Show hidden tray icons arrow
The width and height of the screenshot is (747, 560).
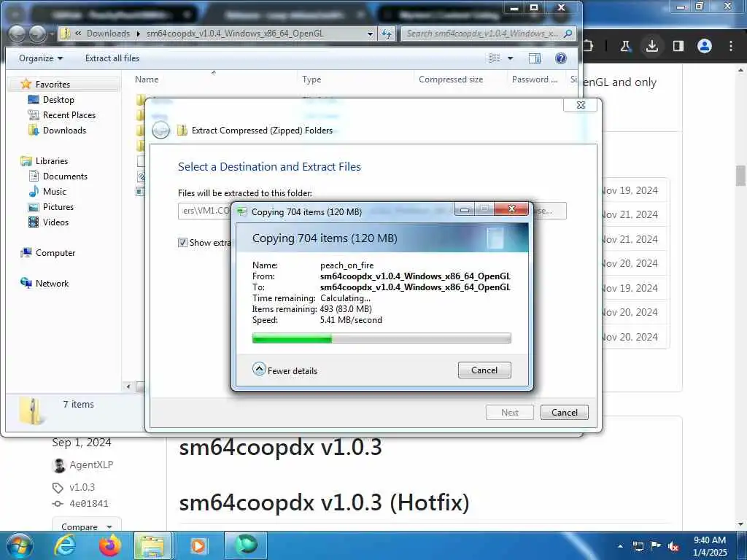point(620,546)
